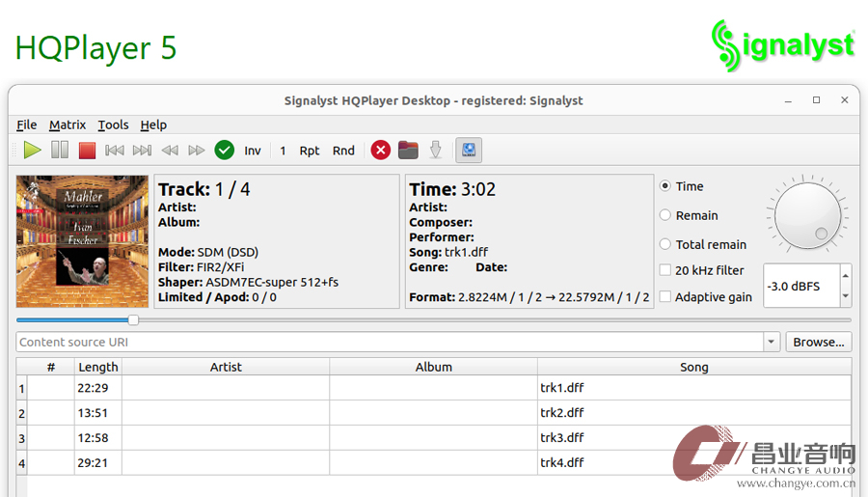Click the 13:51 length cell

tap(98, 413)
